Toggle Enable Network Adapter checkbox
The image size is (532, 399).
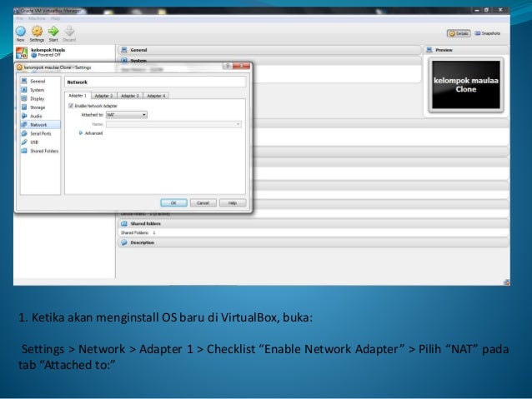pyautogui.click(x=71, y=106)
